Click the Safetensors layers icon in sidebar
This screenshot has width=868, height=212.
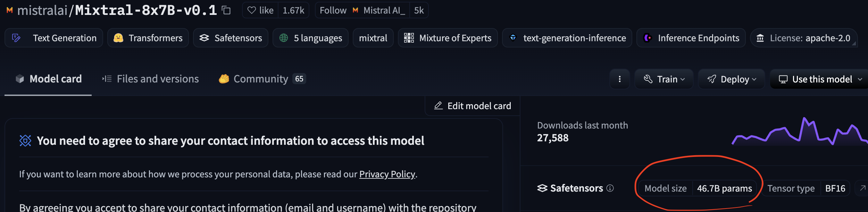(x=542, y=188)
